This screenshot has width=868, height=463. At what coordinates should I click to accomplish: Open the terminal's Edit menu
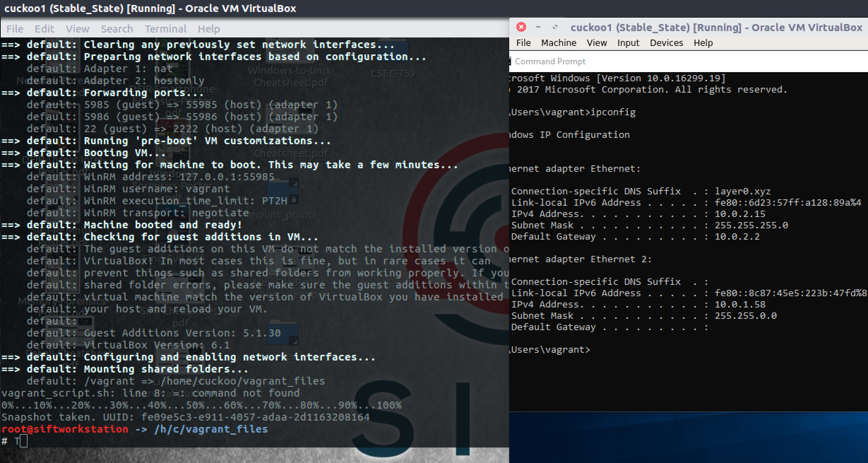point(44,29)
